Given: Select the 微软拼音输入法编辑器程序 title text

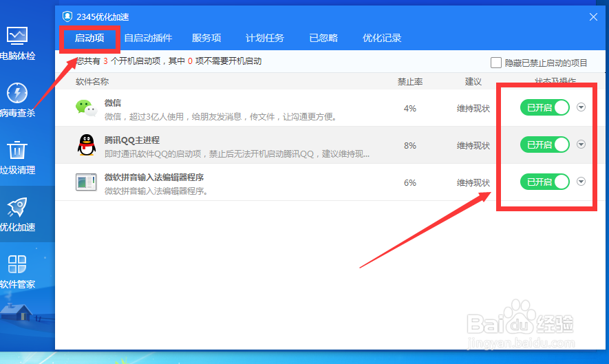Looking at the screenshot, I should coord(154,177).
